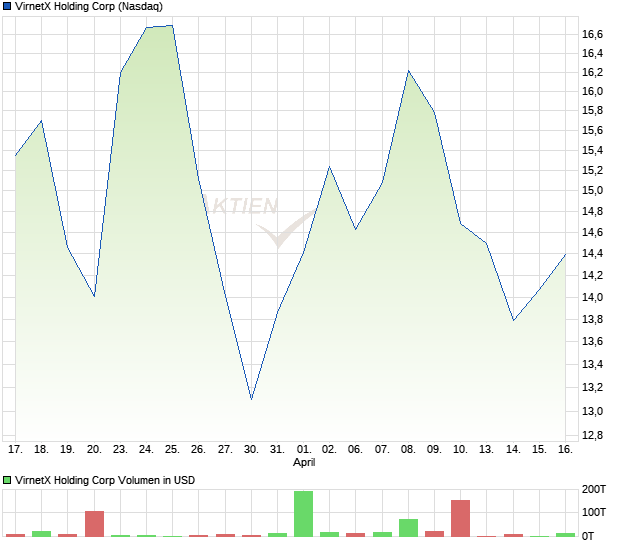
Task: Click the price dip on the 20. data point
Action: coord(94,296)
